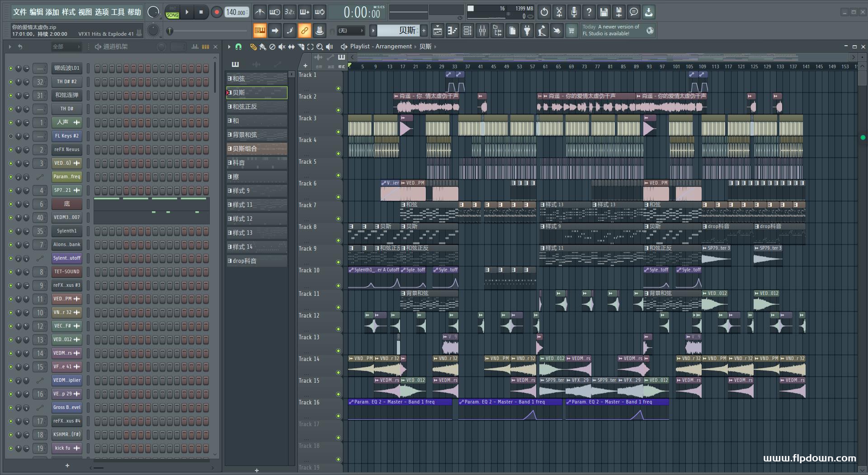Select the drop科音 pattern in picker

[257, 261]
